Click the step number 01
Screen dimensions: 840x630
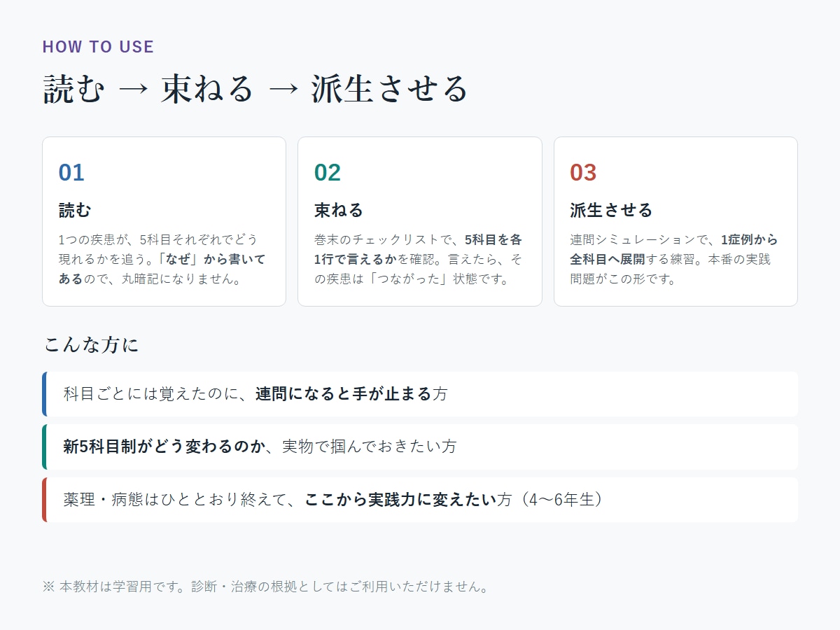(71, 172)
